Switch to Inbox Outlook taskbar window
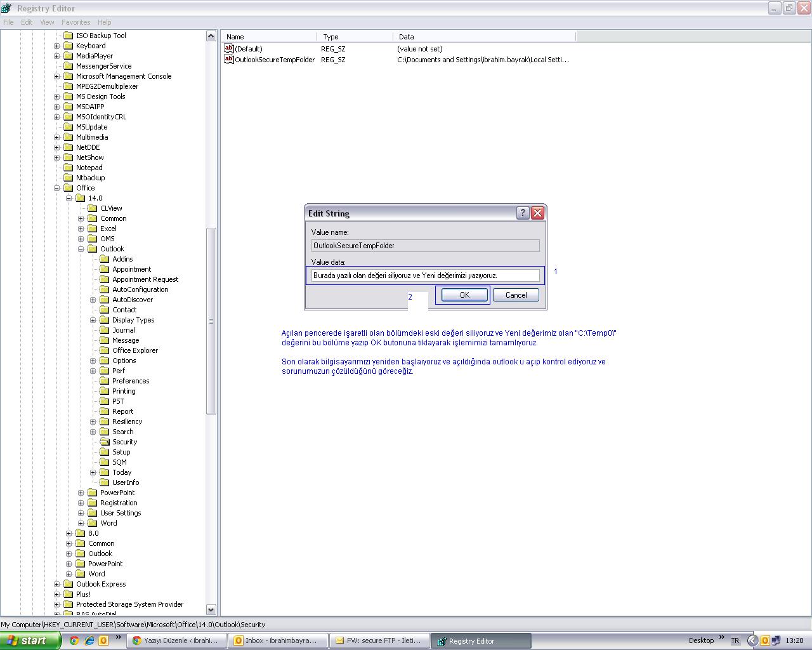Screen dimensions: 812x650 pyautogui.click(x=278, y=640)
